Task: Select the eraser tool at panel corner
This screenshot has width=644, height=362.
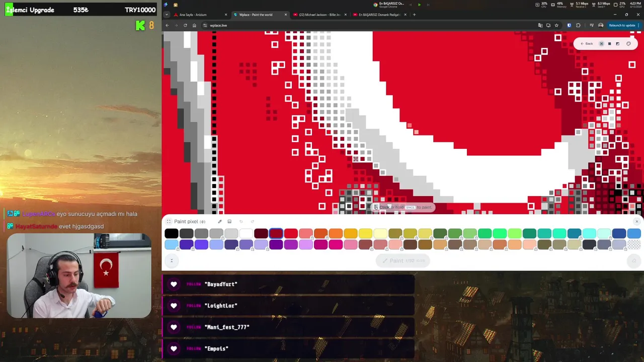Action: pyautogui.click(x=633, y=260)
